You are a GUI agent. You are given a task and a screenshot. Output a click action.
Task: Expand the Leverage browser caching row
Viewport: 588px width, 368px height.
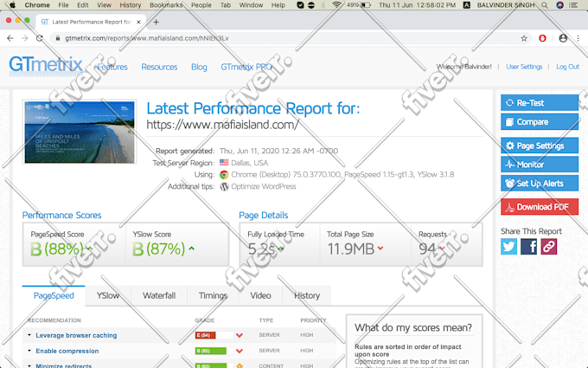[x=29, y=335]
